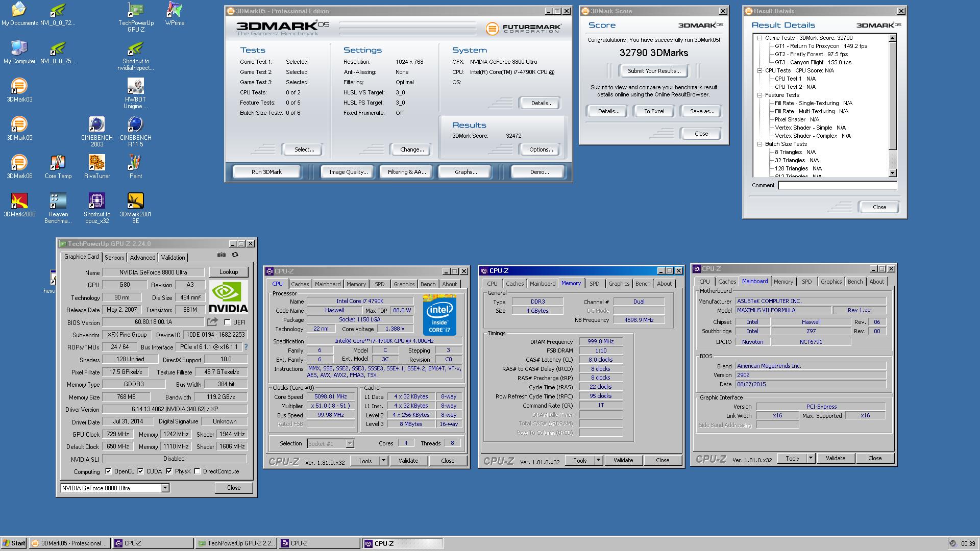Open the Caches tab in the leftmost CPU-Z window

click(x=300, y=284)
